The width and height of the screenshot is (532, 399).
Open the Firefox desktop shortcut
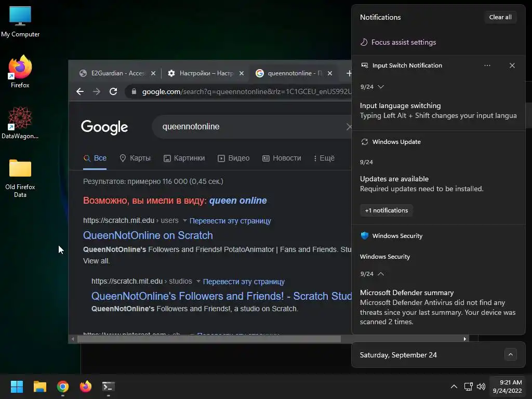(20, 72)
